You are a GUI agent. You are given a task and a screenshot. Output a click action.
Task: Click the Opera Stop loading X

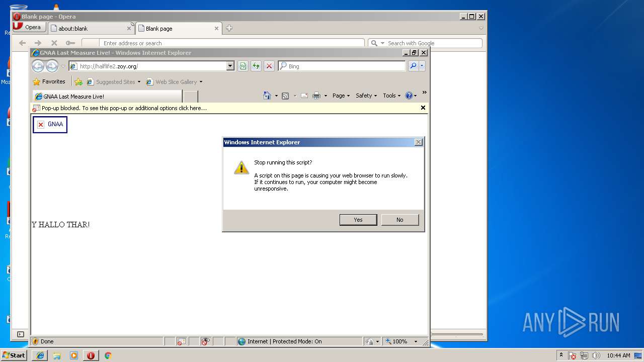click(x=54, y=43)
